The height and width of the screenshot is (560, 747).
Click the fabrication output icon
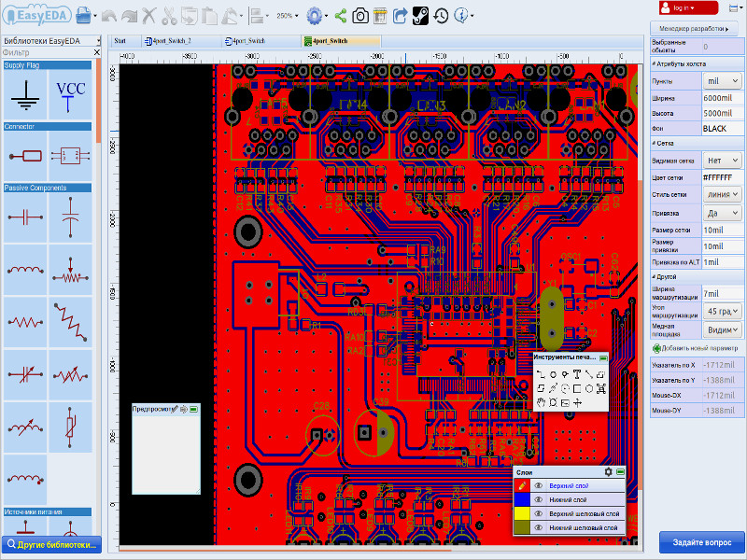(x=380, y=16)
